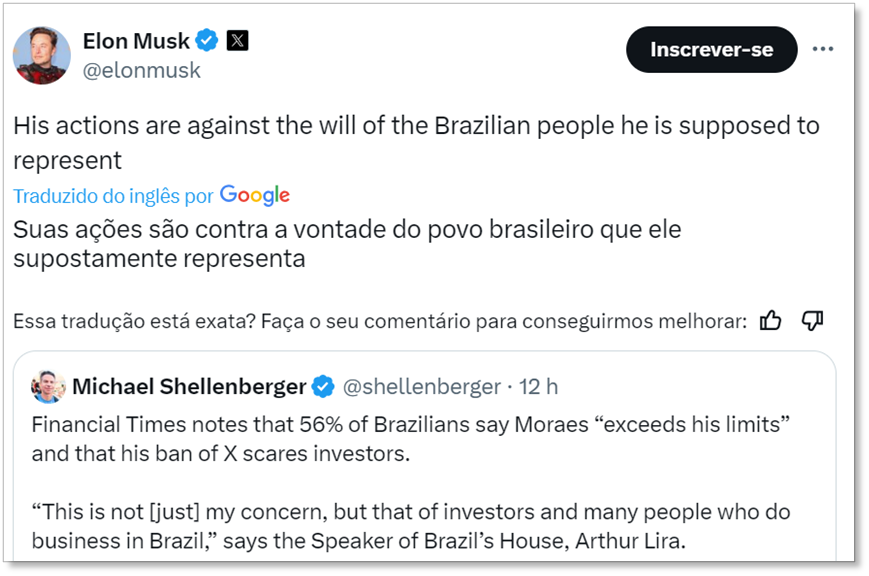
Task: Click the Google logo in translation credit
Action: [x=255, y=195]
